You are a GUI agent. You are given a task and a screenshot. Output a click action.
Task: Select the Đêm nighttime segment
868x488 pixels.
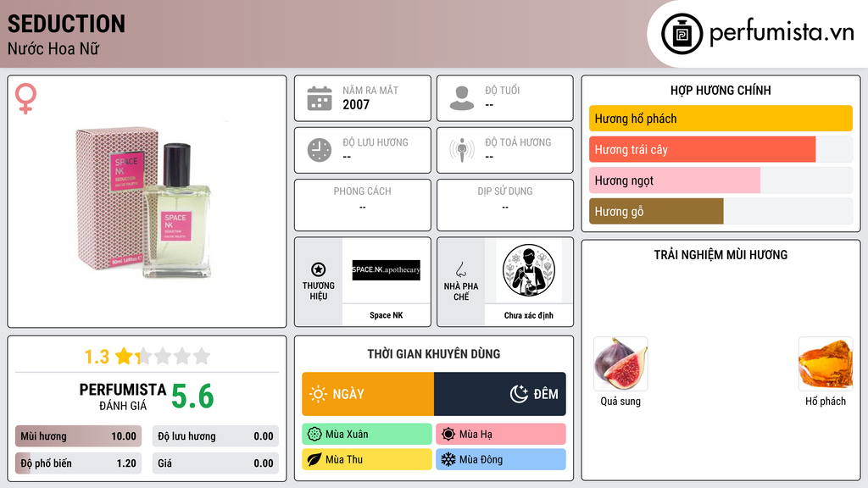coord(500,394)
